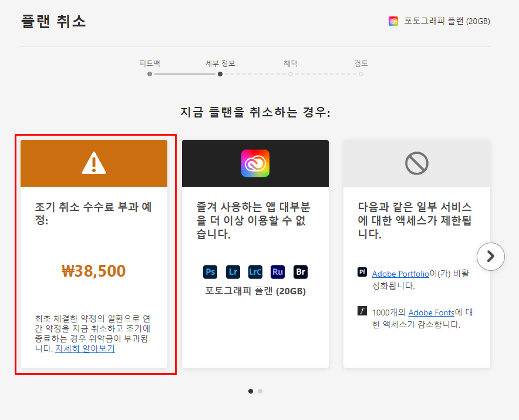Image resolution: width=519 pixels, height=420 pixels.
Task: Click the Bridge Br app icon
Action: pos(301,272)
